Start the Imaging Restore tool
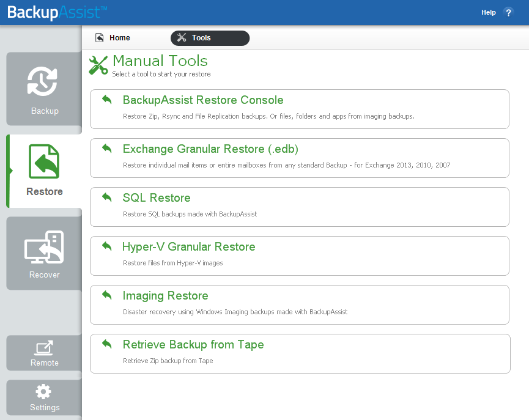Image resolution: width=529 pixels, height=420 pixels. [x=300, y=304]
